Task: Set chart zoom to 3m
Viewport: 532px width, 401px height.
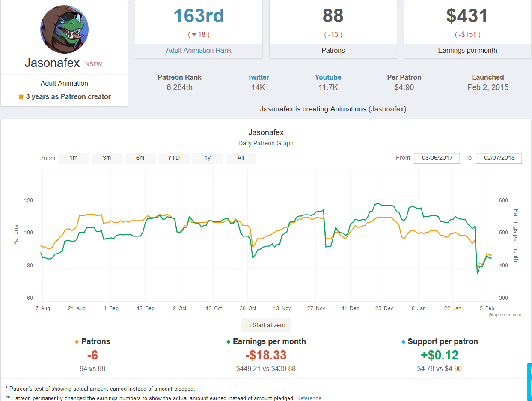Action: tap(107, 158)
